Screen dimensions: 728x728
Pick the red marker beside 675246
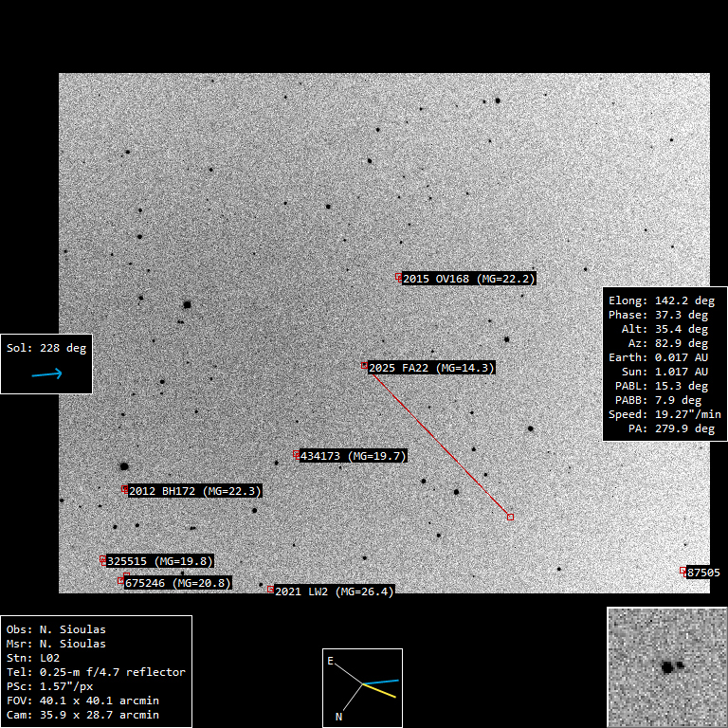(x=121, y=580)
